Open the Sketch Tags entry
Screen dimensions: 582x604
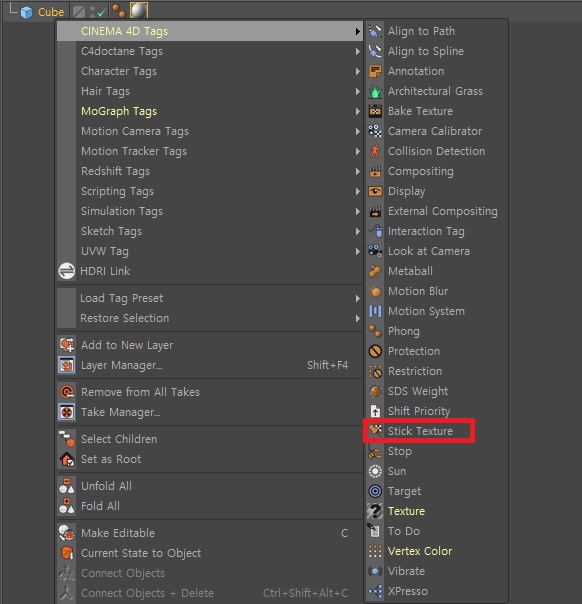210,232
